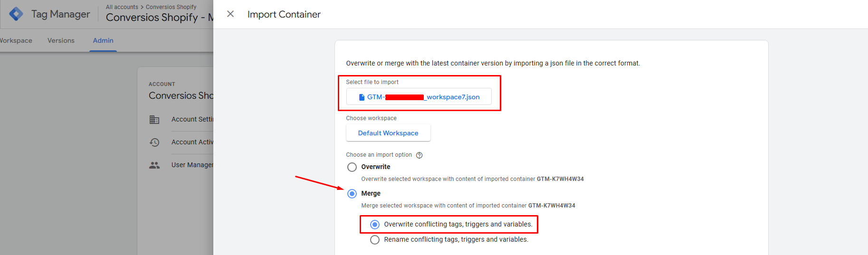Click the Conversios Shopify container title

click(x=160, y=18)
